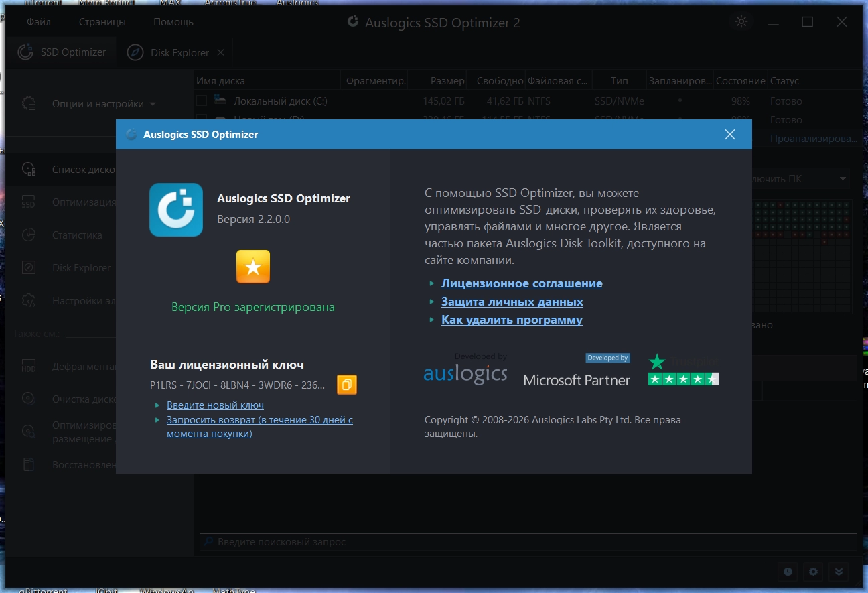Click the Опции и настройки gear icon
This screenshot has height=593, width=868.
tap(29, 104)
